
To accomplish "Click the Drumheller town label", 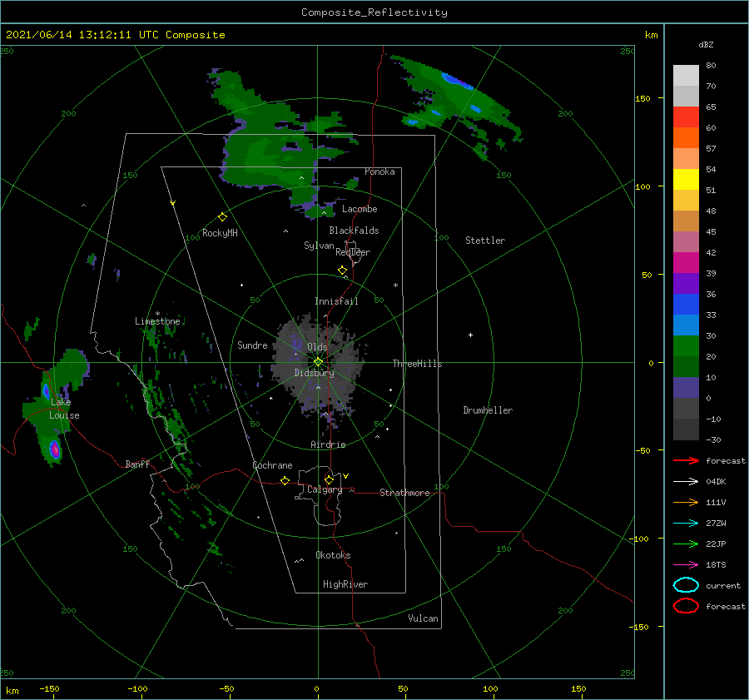I will click(x=488, y=410).
